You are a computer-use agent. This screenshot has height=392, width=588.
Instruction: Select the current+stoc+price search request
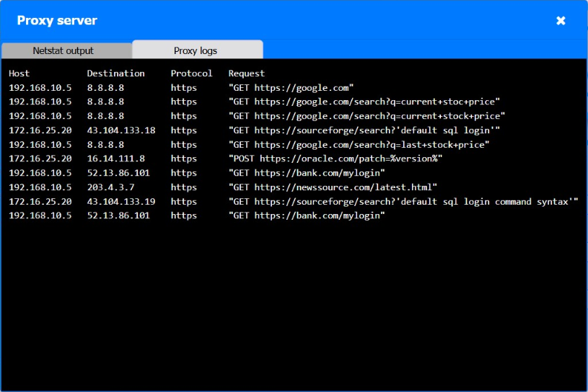(364, 102)
